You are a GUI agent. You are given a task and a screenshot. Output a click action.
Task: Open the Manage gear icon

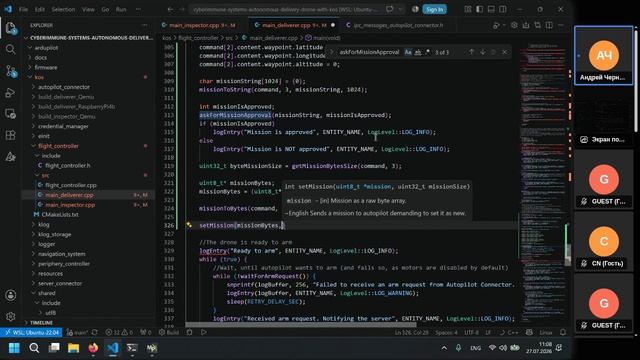pyautogui.click(x=11, y=316)
